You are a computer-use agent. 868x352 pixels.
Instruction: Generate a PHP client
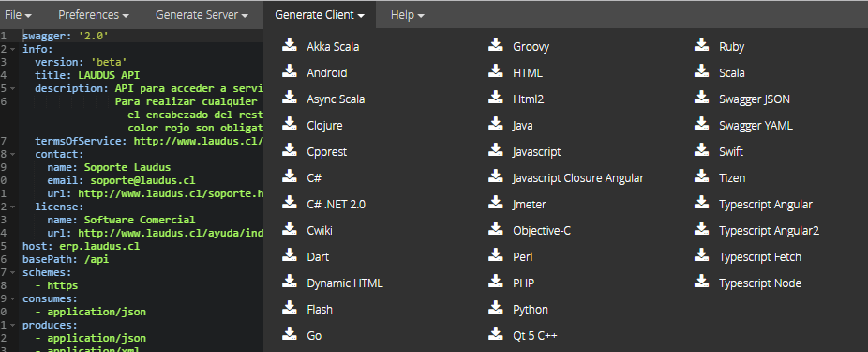click(524, 283)
